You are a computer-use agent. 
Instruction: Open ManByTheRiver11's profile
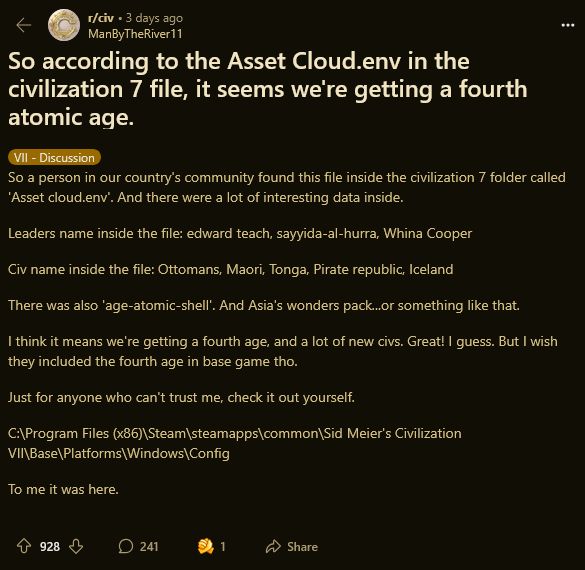(135, 34)
